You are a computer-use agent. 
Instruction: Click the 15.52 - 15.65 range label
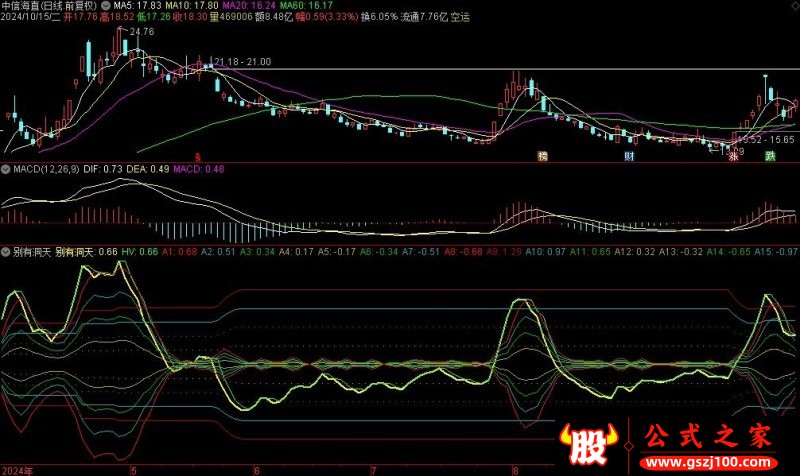pyautogui.click(x=766, y=139)
